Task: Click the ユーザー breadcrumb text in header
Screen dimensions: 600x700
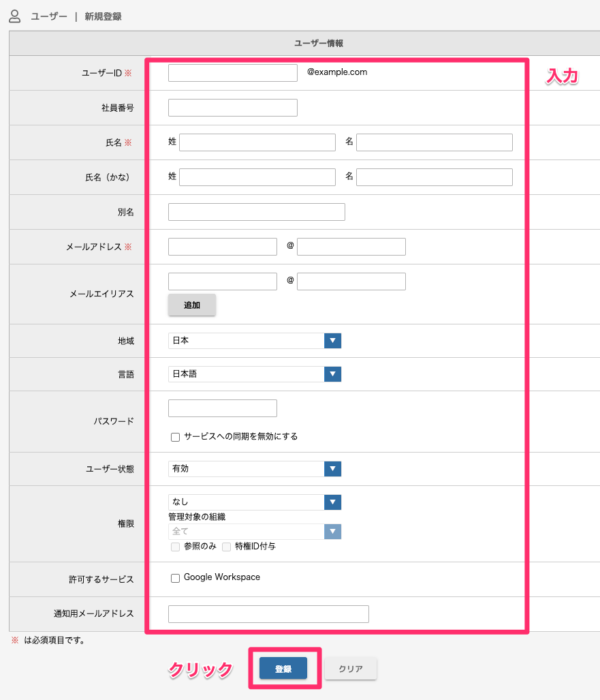Action: pos(49,16)
